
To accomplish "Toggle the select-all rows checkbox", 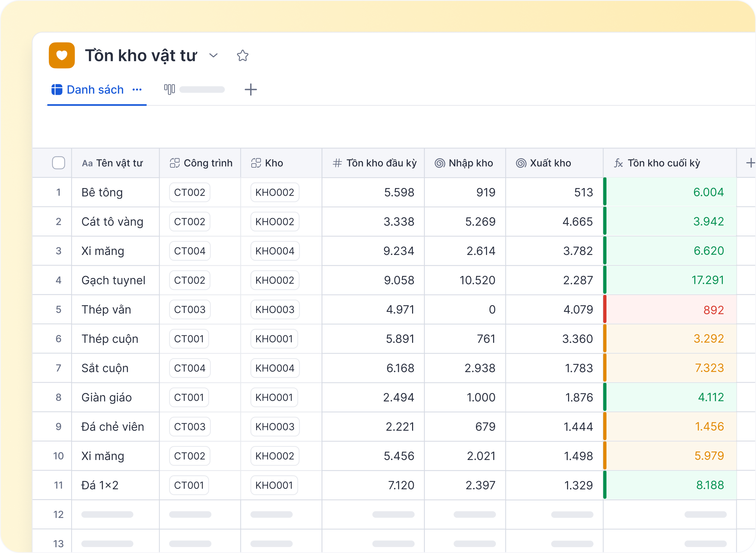I will 59,163.
